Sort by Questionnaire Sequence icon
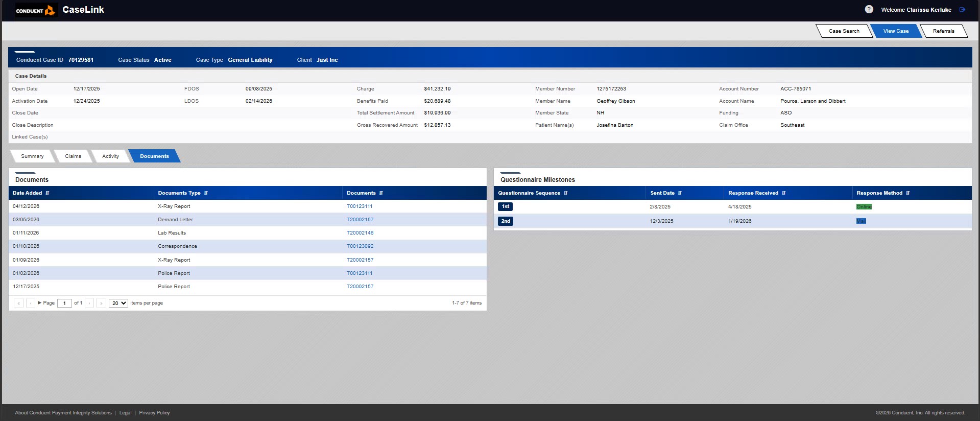The height and width of the screenshot is (421, 980). (566, 193)
